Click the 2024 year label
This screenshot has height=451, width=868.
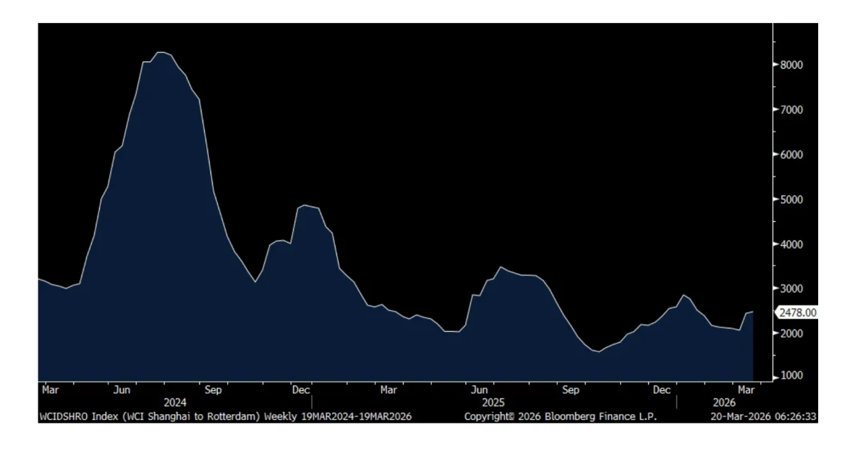[175, 403]
